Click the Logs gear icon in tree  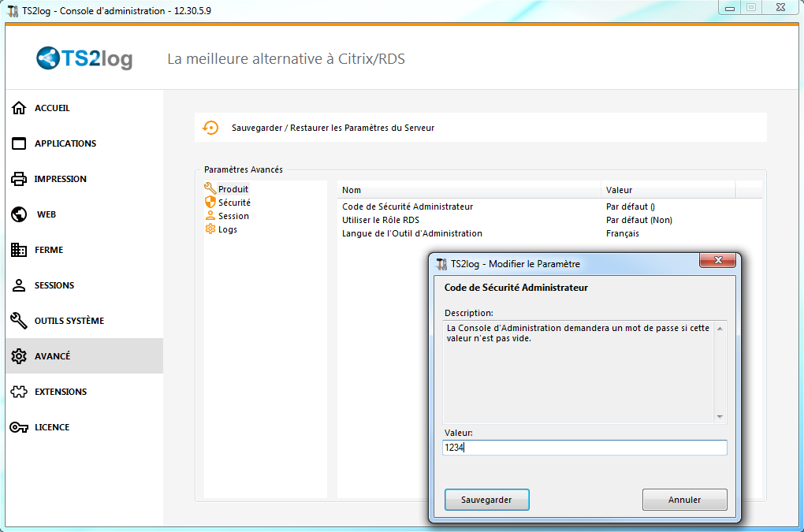click(210, 229)
